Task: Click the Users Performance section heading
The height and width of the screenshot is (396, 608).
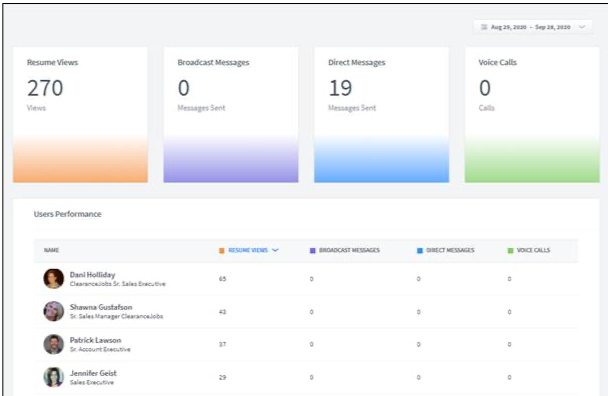Action: click(67, 214)
